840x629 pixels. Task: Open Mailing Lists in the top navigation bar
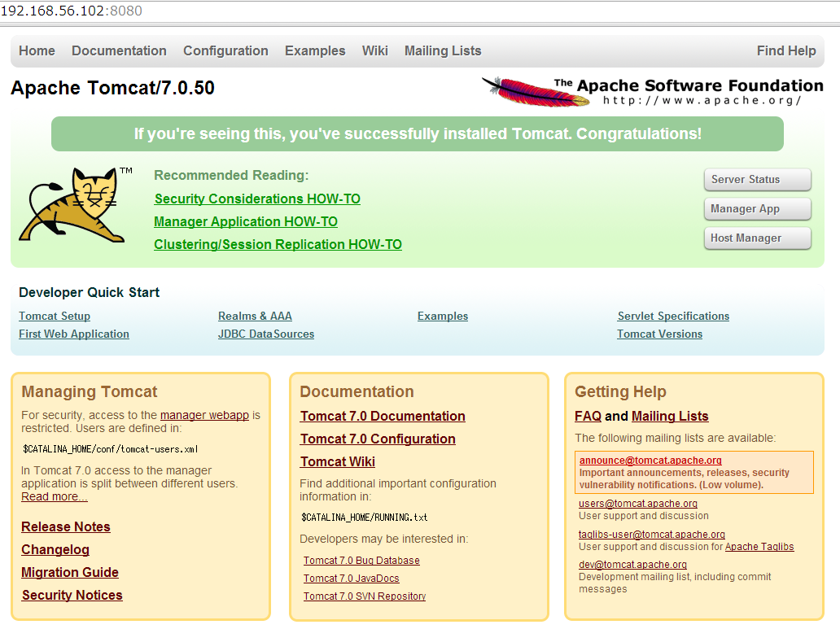coord(443,51)
